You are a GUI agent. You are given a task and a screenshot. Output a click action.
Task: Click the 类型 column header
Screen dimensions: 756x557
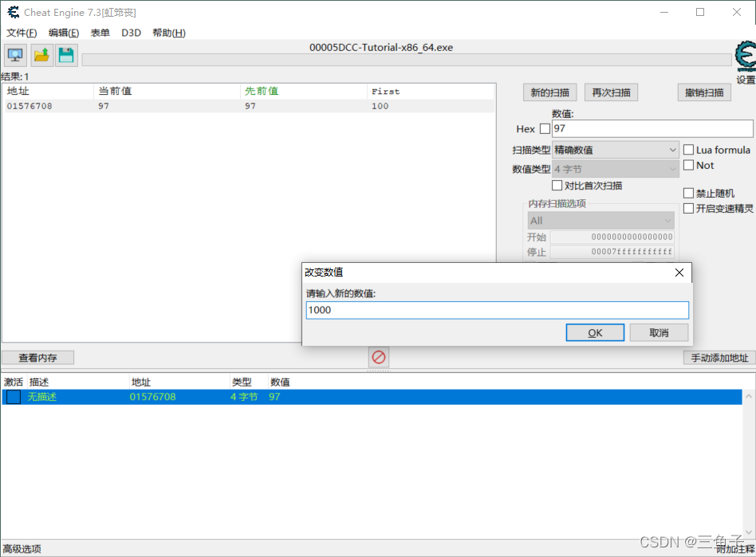[242, 382]
